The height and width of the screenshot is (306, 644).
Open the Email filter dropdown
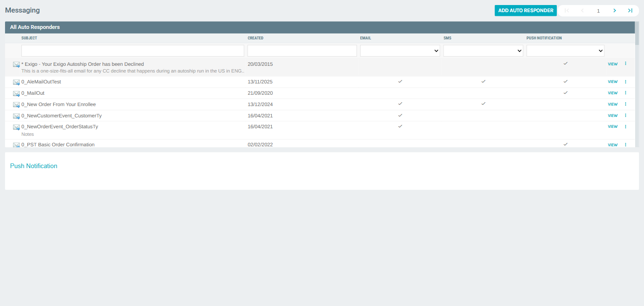[400, 51]
